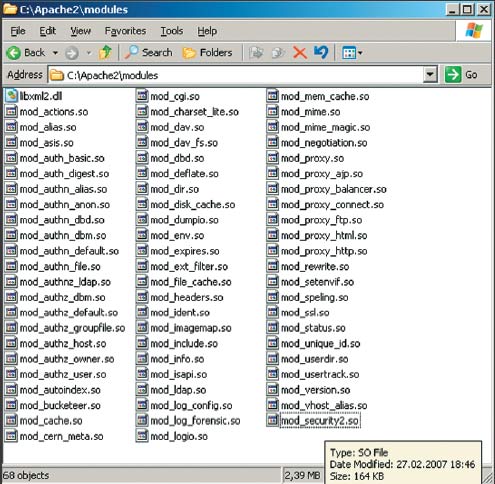495x484 pixels.
Task: Select file name mod_dav_fs.so
Action: (x=184, y=143)
